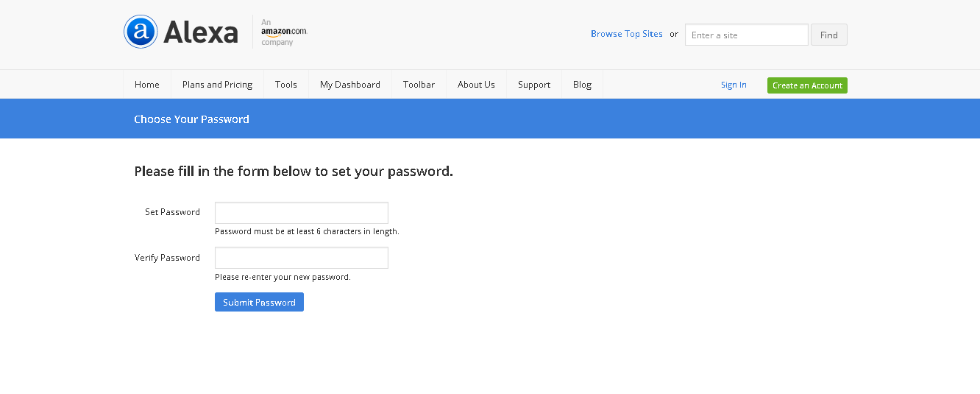Open the About Us page
980x394 pixels.
[476, 85]
